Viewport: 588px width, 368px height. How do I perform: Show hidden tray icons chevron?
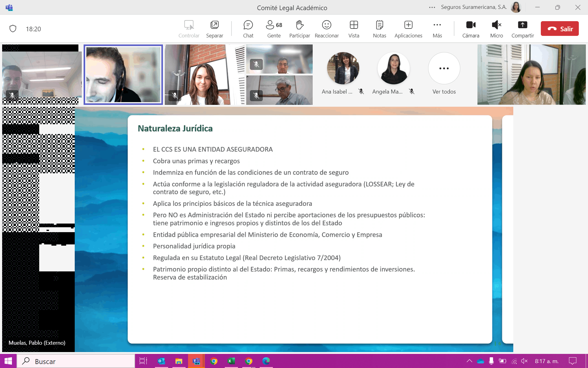pyautogui.click(x=469, y=361)
